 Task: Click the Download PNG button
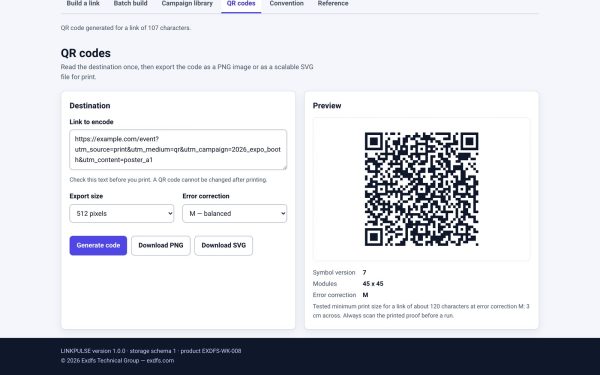coord(161,245)
